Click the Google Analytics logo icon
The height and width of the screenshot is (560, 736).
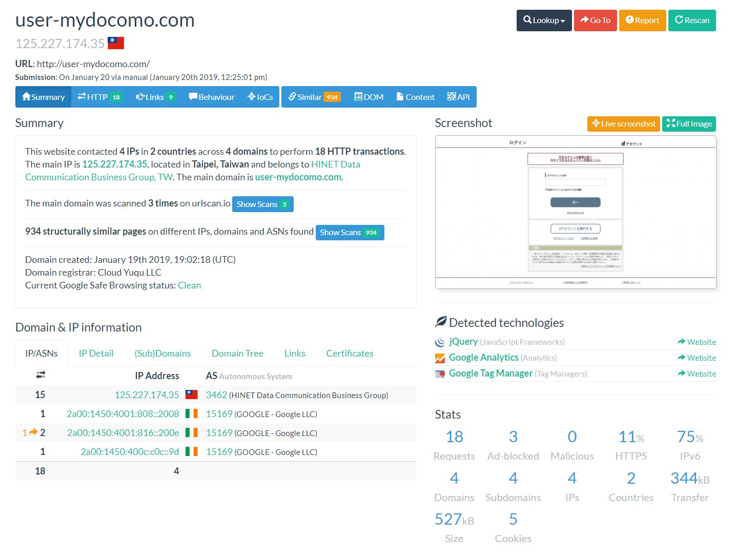pyautogui.click(x=440, y=358)
